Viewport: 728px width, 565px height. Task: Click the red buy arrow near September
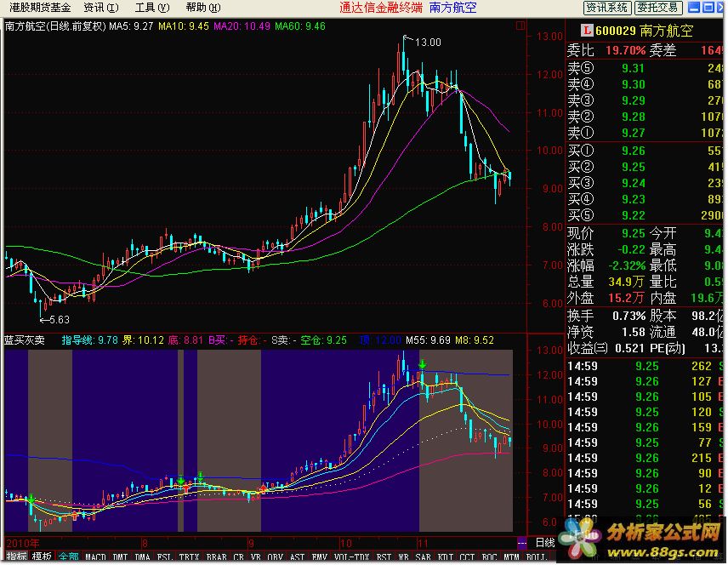(264, 488)
